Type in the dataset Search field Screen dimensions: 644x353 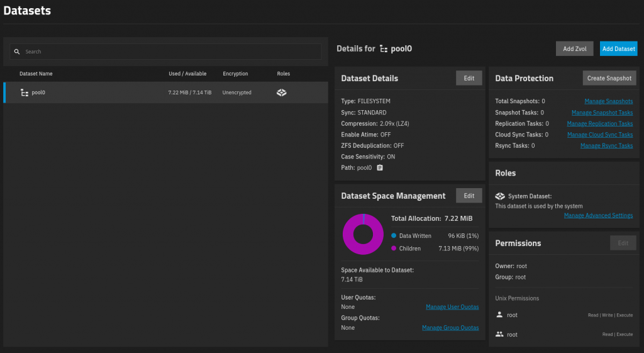click(170, 52)
